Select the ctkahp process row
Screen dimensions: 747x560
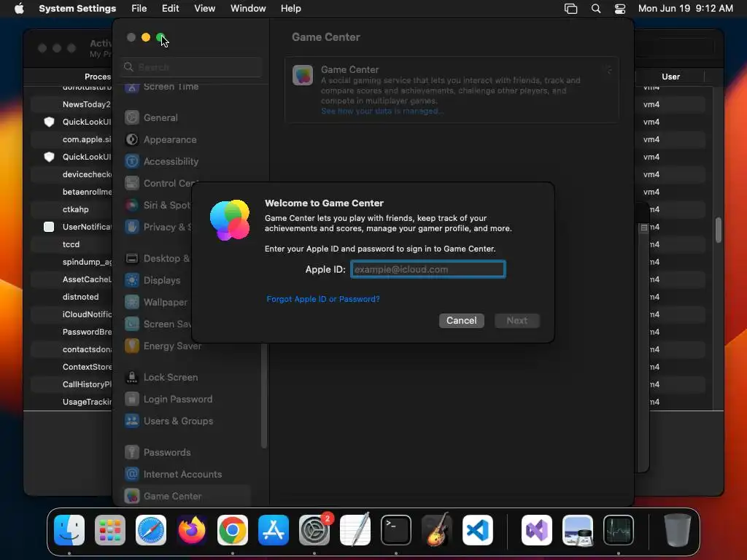(75, 209)
